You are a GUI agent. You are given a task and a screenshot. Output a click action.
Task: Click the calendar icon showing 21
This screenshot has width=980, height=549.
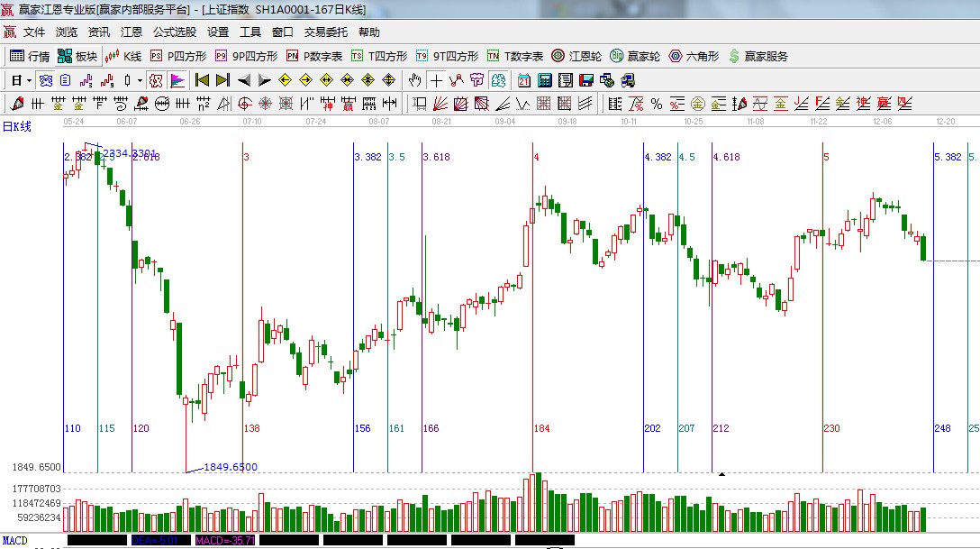pyautogui.click(x=523, y=80)
